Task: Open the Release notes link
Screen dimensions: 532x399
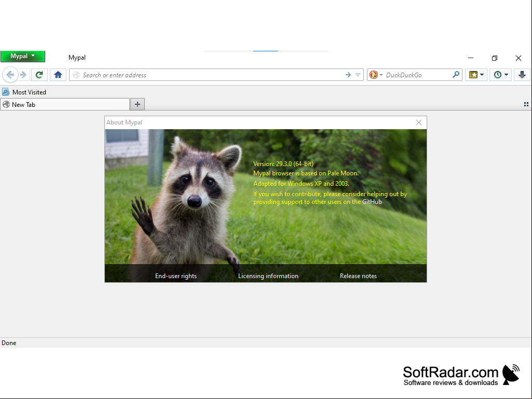Action: tap(358, 276)
